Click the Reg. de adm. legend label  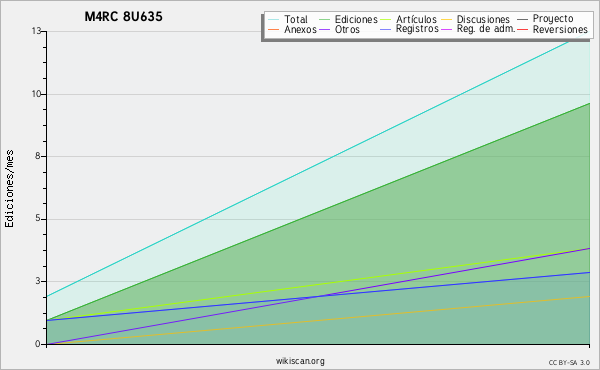pyautogui.click(x=486, y=29)
